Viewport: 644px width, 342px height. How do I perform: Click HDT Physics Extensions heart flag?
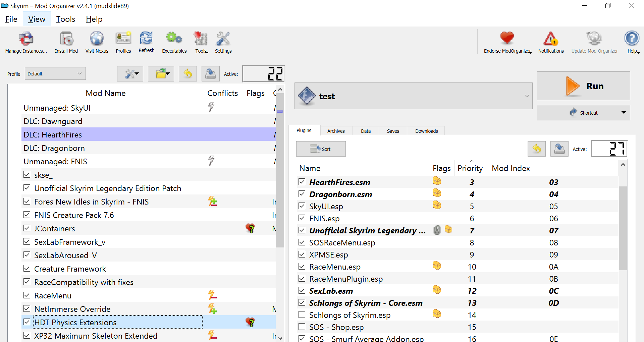(250, 322)
